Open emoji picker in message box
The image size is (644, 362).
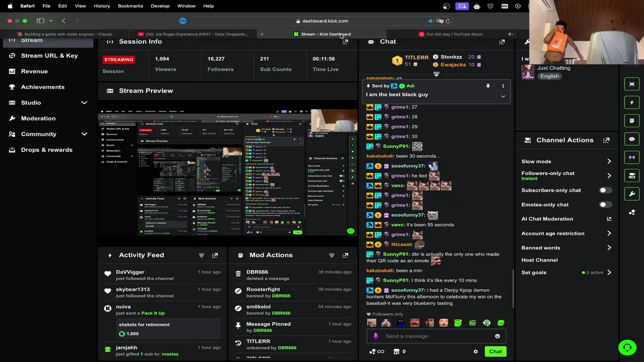tap(498, 336)
